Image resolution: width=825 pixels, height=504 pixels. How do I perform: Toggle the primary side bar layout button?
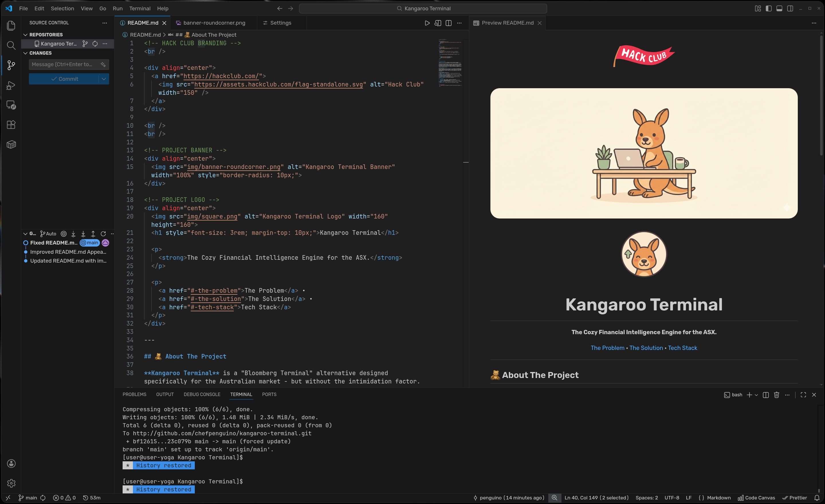[768, 8]
